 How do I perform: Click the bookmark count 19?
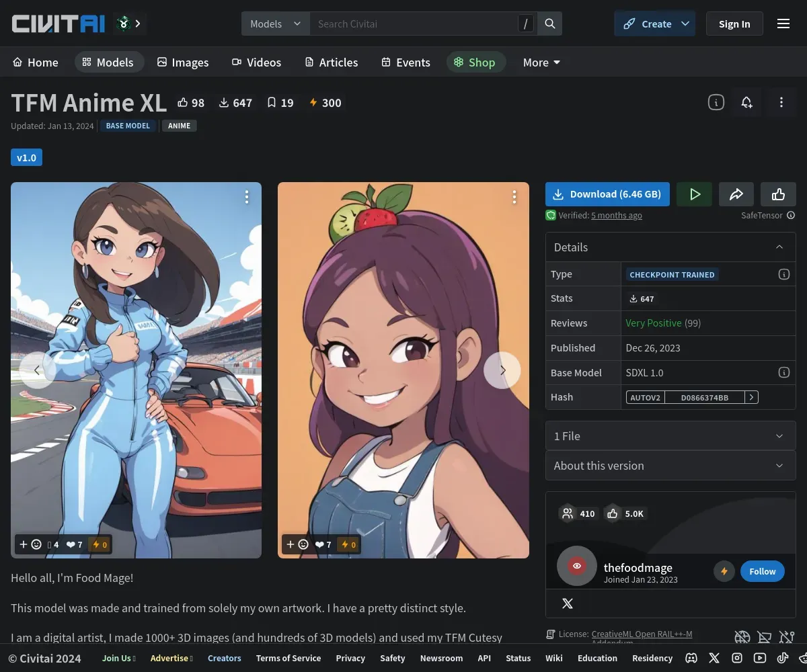280,103
